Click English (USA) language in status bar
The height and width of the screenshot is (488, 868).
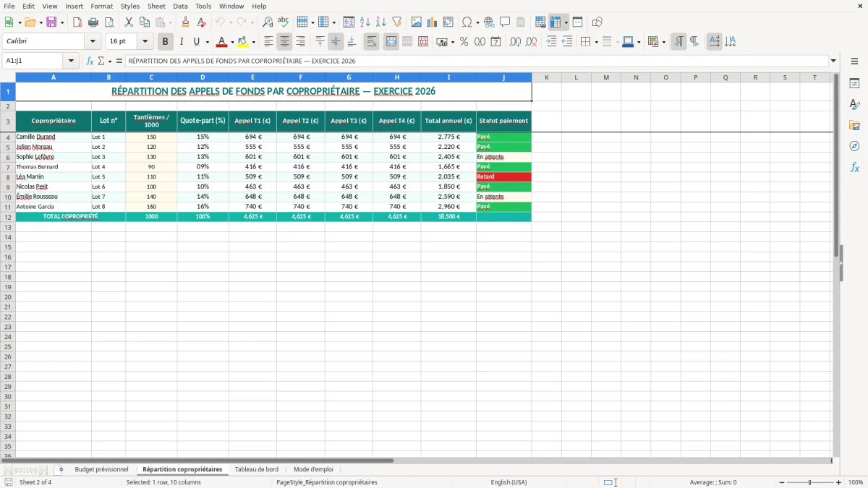pos(509,482)
